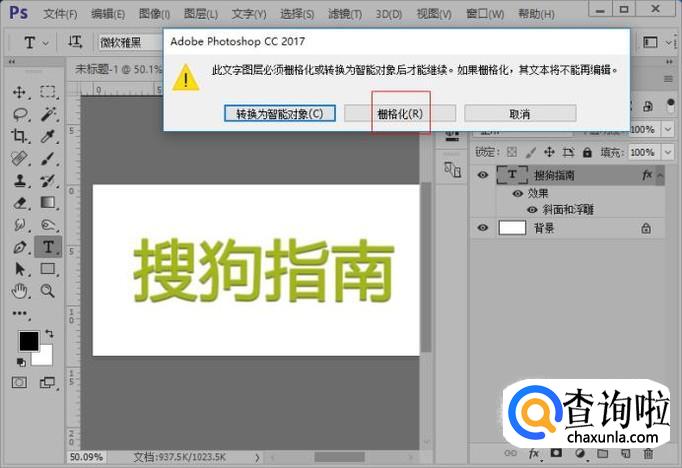Viewport: 682px width, 468px height.
Task: Collapse 搜狗指南 layer effects list
Action: point(660,175)
